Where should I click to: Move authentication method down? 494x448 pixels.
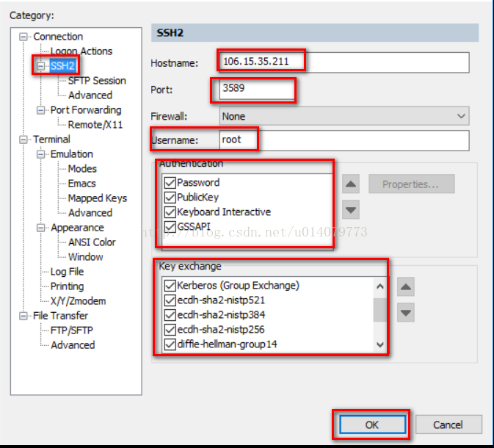point(351,209)
